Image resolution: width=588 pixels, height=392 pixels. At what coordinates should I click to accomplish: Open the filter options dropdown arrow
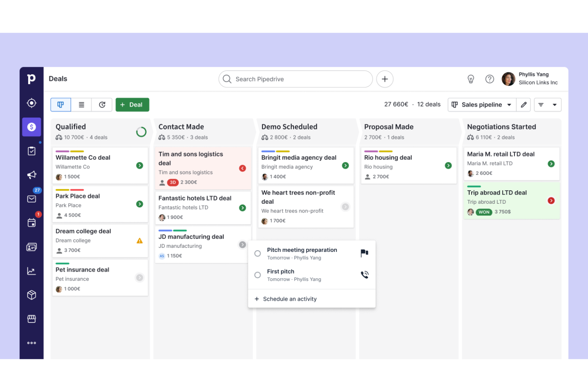(554, 104)
